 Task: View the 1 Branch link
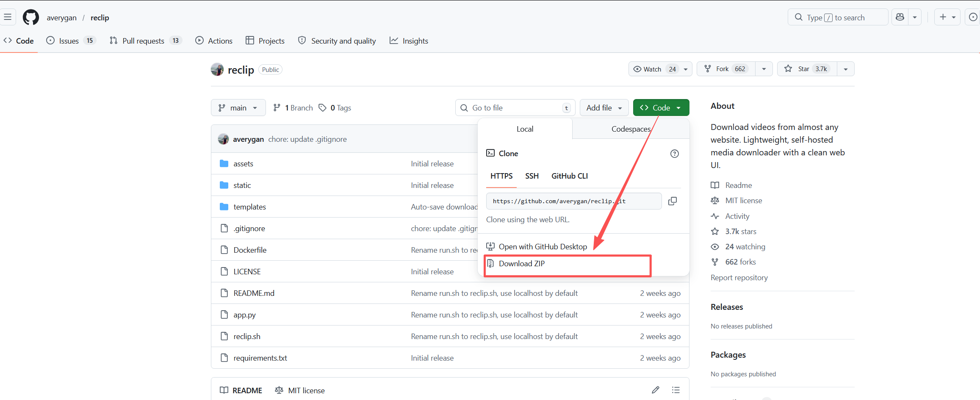click(293, 108)
